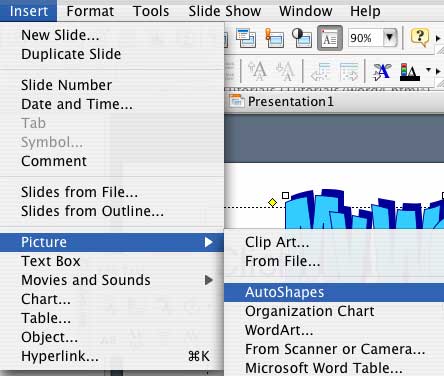Choose Organization Chart

(x=334, y=311)
